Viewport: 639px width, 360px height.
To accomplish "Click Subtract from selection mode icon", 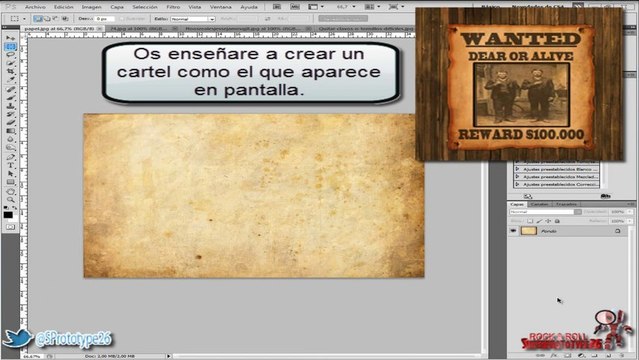I will click(x=56, y=19).
